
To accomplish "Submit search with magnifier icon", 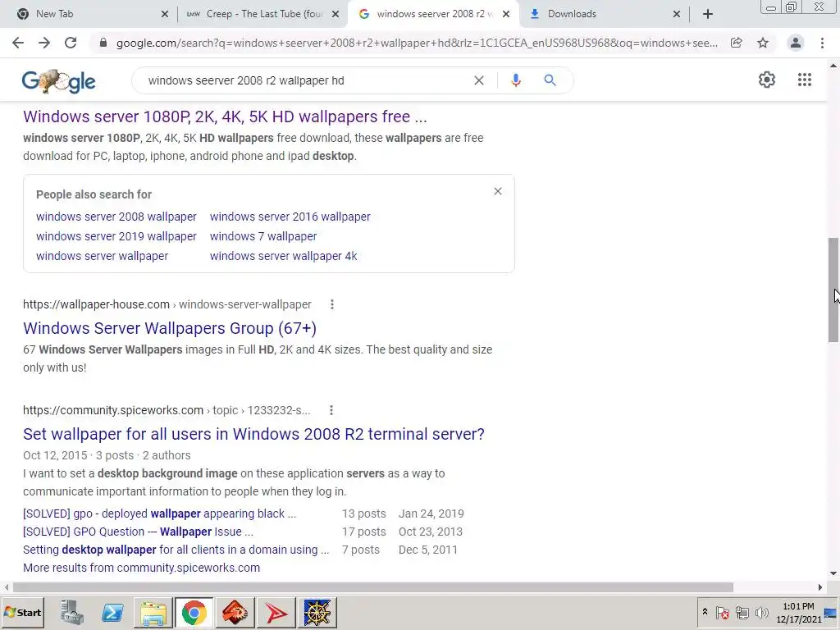I will coord(550,80).
